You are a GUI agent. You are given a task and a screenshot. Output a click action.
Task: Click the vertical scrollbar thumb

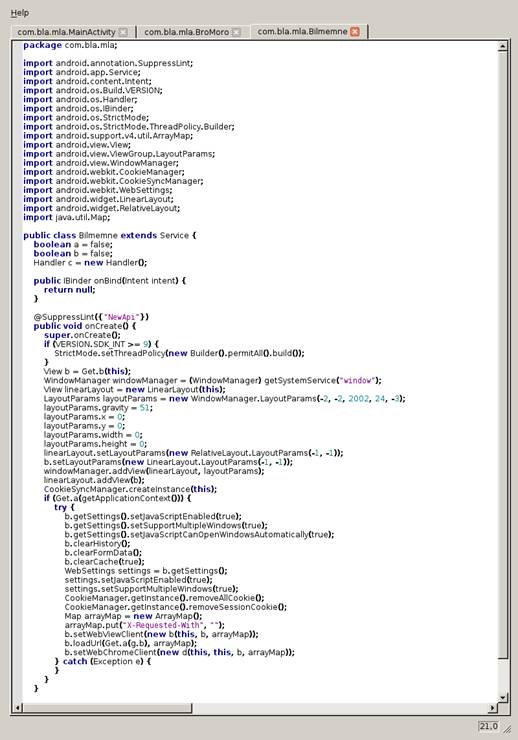pos(503,355)
